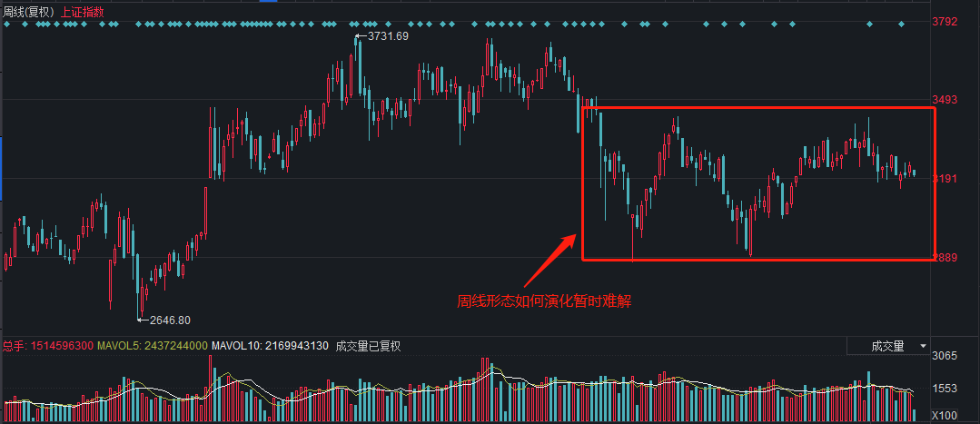Open the 成交量 indicator dropdown
This screenshot has height=424, width=980.
[888, 346]
